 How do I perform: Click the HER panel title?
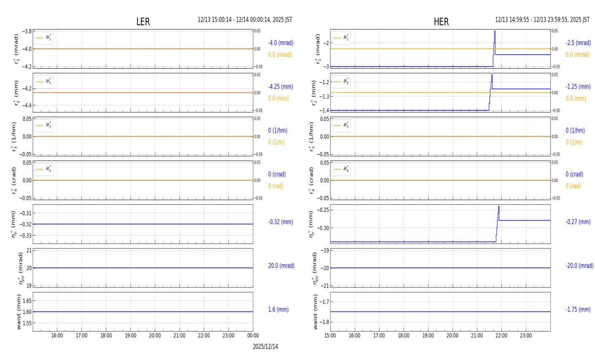[441, 22]
